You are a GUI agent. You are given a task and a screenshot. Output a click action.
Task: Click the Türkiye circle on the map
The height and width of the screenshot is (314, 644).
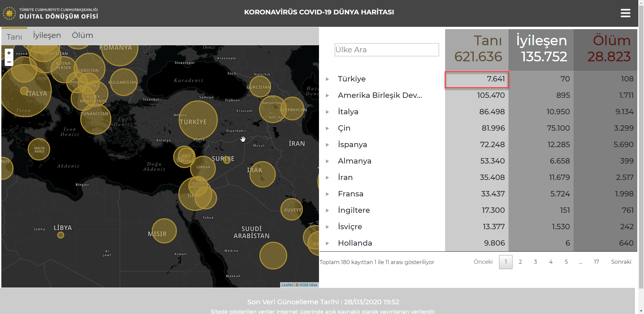click(198, 120)
